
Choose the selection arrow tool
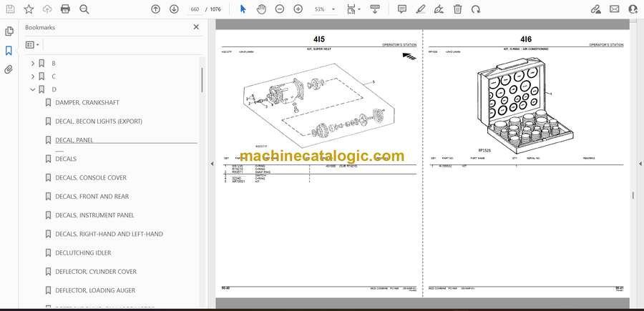tap(243, 9)
